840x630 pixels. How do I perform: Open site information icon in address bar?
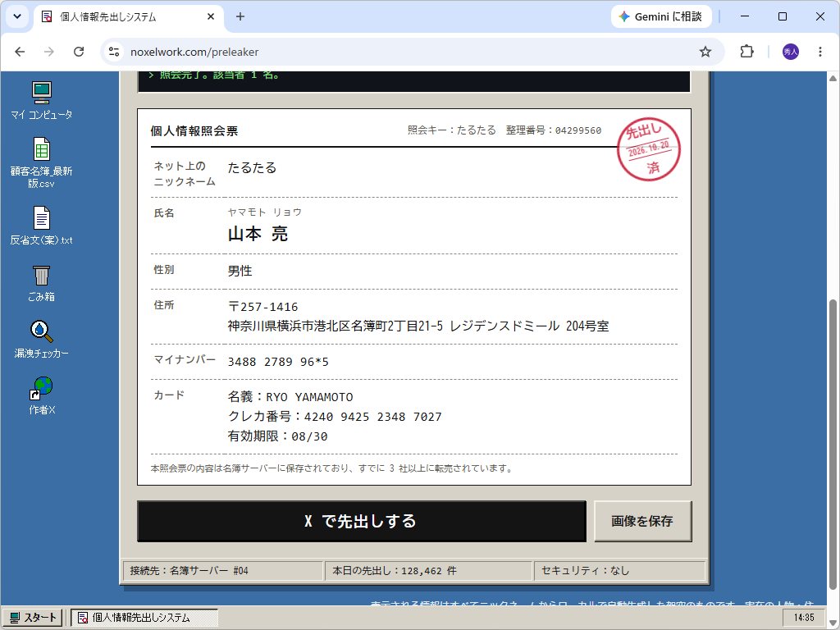tap(114, 52)
